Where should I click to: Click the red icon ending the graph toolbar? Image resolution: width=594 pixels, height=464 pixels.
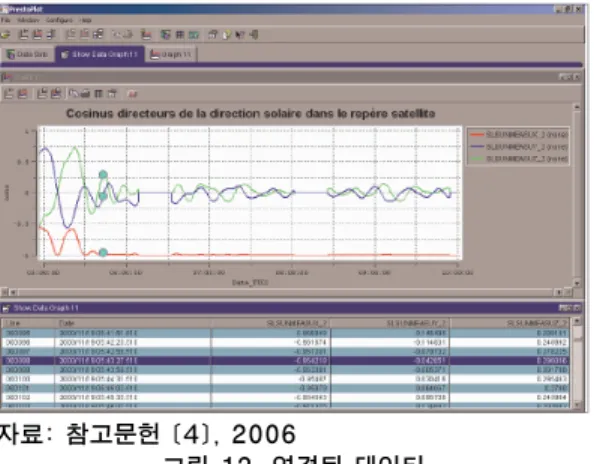(x=132, y=94)
